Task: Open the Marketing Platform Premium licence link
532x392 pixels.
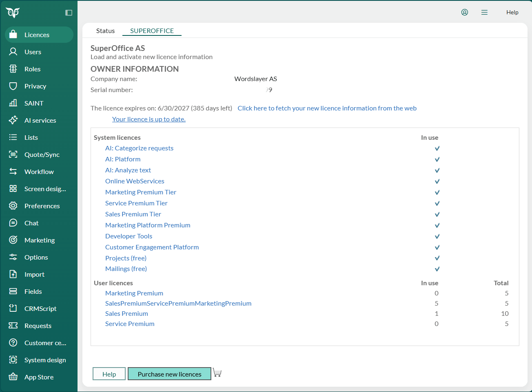Action: pyautogui.click(x=148, y=225)
